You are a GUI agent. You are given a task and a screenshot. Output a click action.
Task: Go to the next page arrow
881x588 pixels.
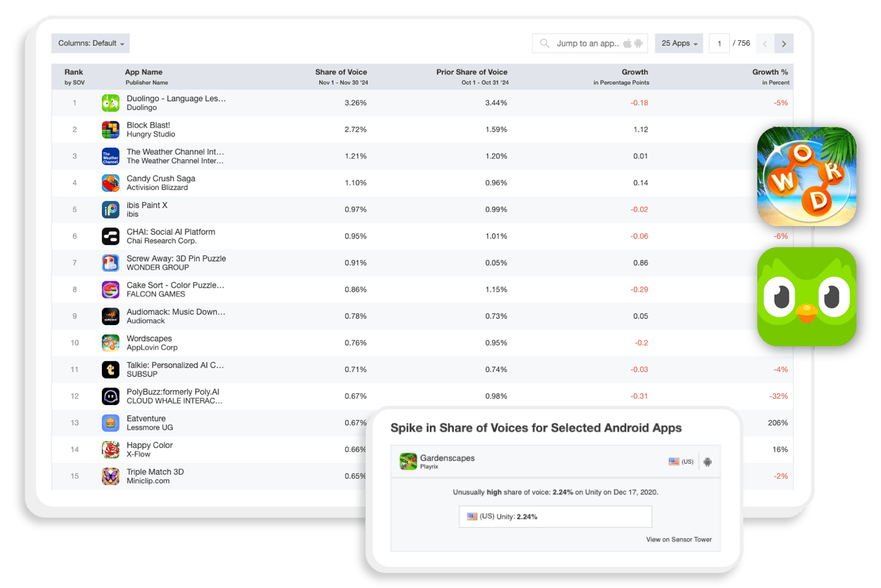[x=784, y=43]
